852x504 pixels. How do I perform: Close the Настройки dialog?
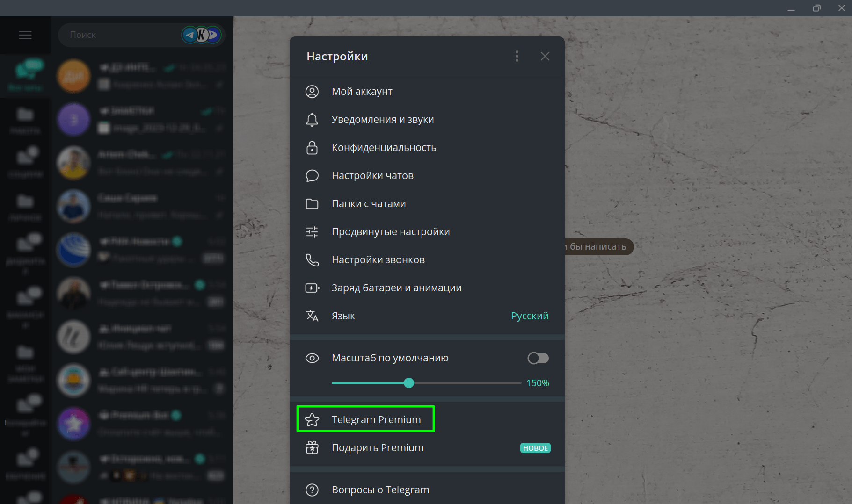[545, 57]
